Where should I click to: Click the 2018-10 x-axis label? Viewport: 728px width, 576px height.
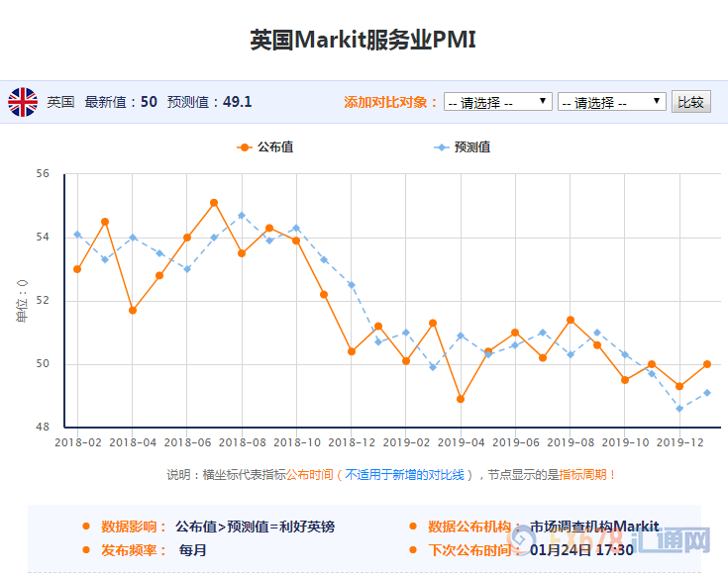pyautogui.click(x=297, y=442)
